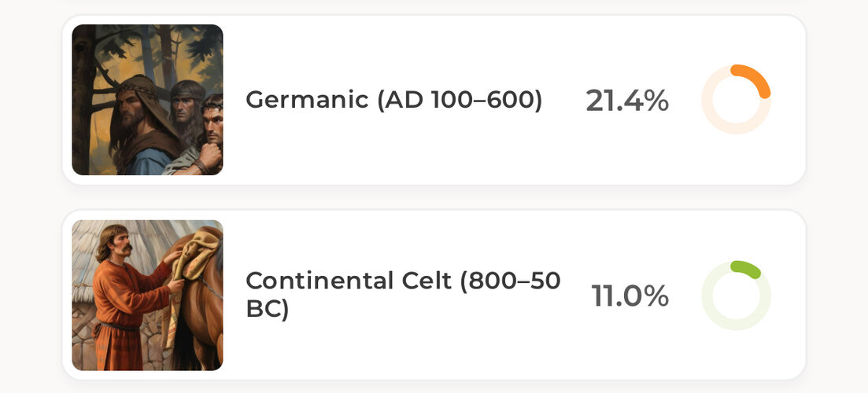
Task: Tap the green arc progress segment
Action: click(x=746, y=267)
